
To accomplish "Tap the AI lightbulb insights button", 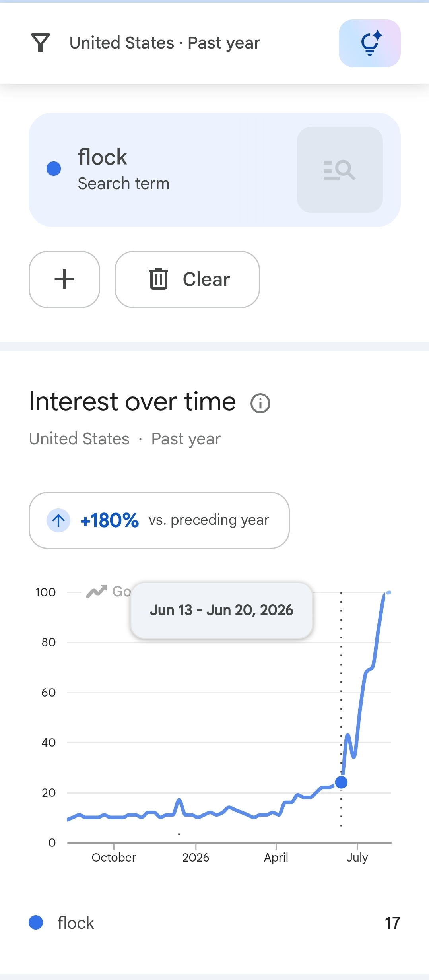I will [x=369, y=43].
